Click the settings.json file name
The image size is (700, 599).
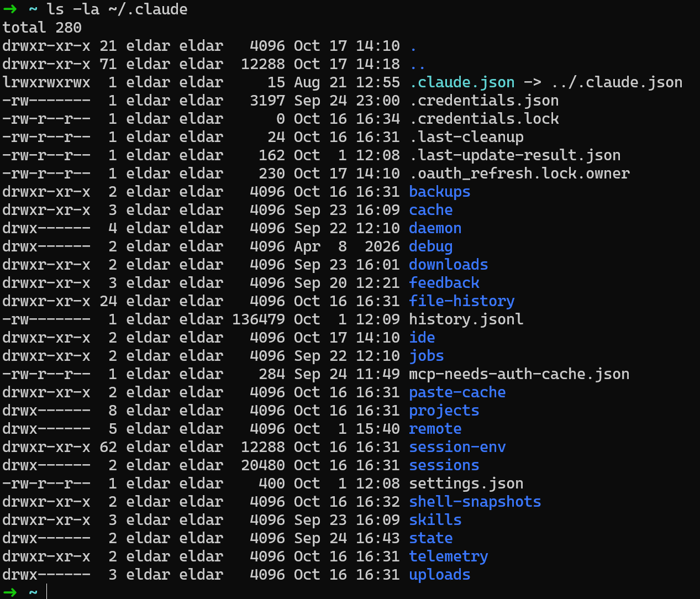[x=466, y=484]
